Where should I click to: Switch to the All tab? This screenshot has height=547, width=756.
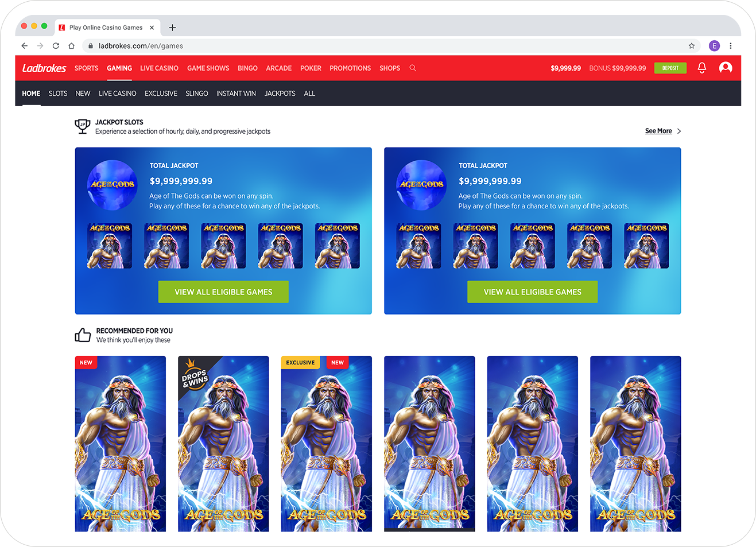[309, 94]
